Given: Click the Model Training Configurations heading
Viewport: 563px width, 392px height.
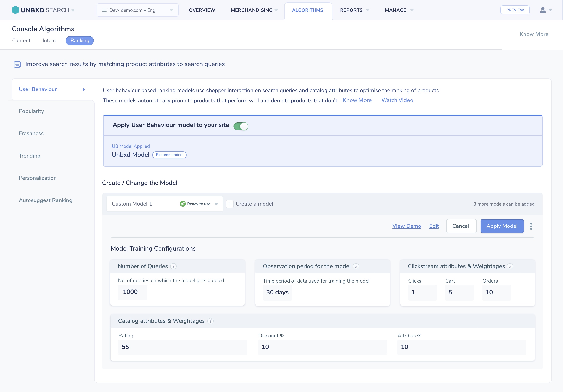Looking at the screenshot, I should point(153,249).
